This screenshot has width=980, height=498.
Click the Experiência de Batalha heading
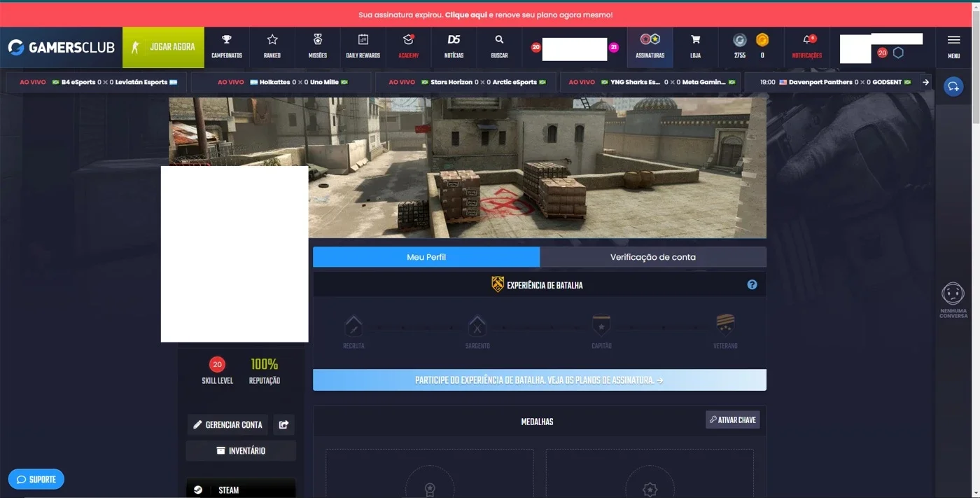(545, 285)
